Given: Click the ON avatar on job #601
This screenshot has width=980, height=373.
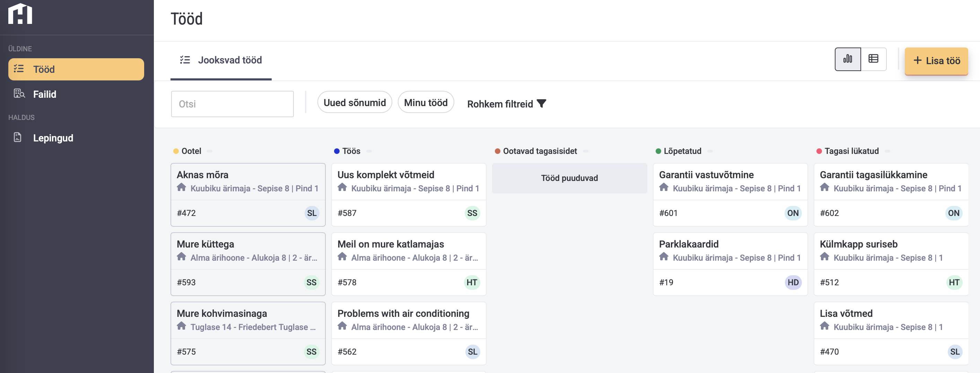Looking at the screenshot, I should pyautogui.click(x=793, y=213).
